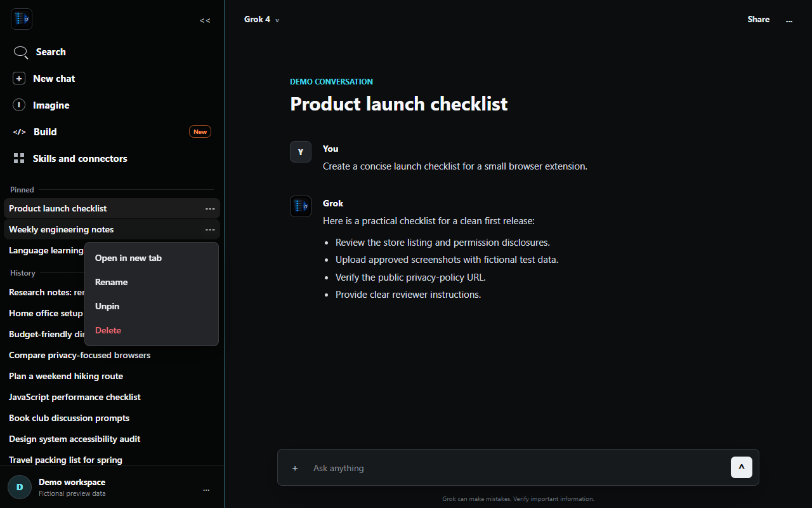This screenshot has height=508, width=812.
Task: Open options for the Product launch checklist chat
Action: pos(210,208)
